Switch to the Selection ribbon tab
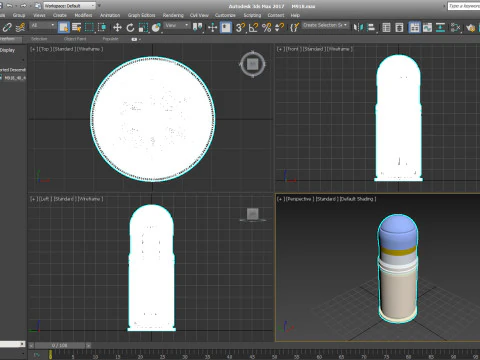 point(39,39)
